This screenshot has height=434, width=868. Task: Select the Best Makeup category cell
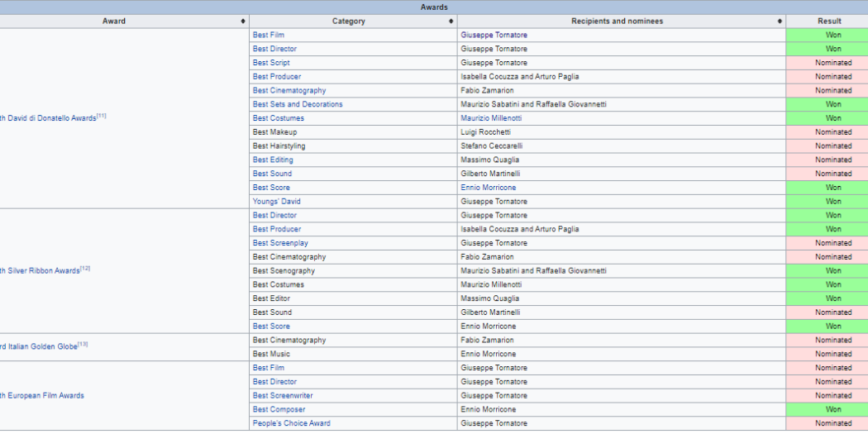click(x=353, y=132)
